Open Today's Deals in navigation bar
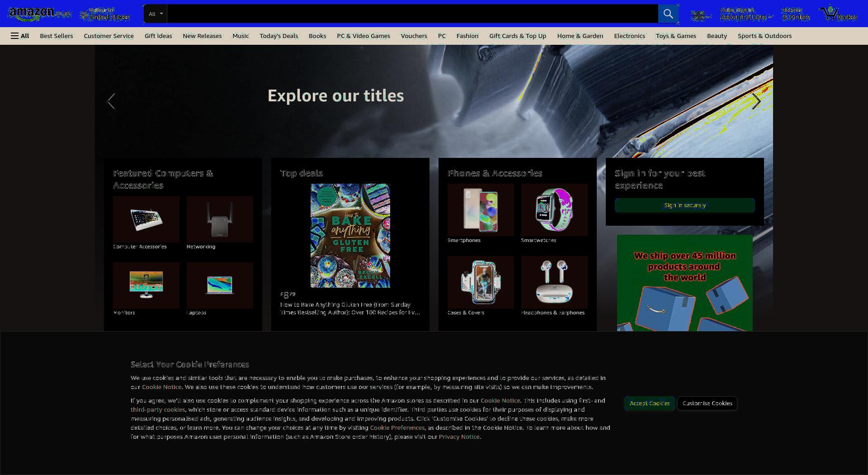The width and height of the screenshot is (868, 475). pos(279,36)
